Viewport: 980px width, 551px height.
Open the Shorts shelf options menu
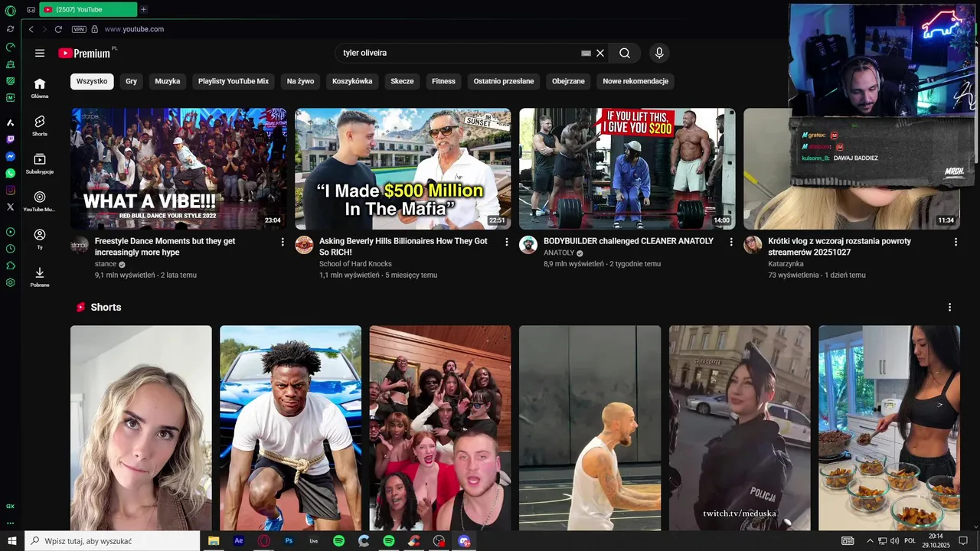pyautogui.click(x=950, y=307)
